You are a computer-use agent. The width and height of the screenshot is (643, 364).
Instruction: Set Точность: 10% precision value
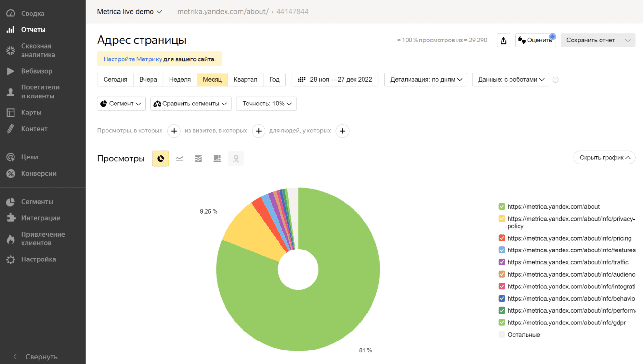267,103
